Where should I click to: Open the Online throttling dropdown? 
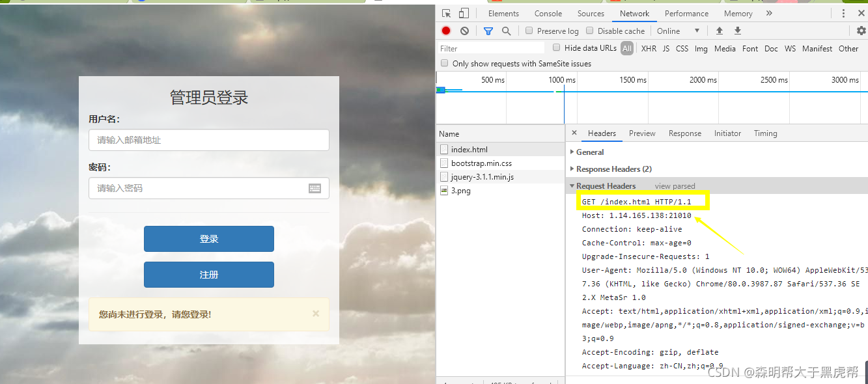(678, 31)
